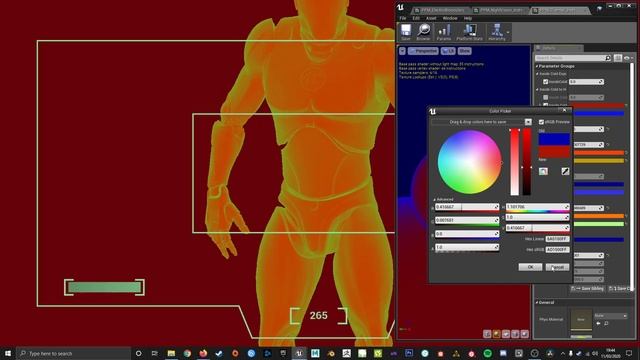The image size is (640, 360).
Task: Open Task View from the taskbar
Action: click(x=154, y=353)
